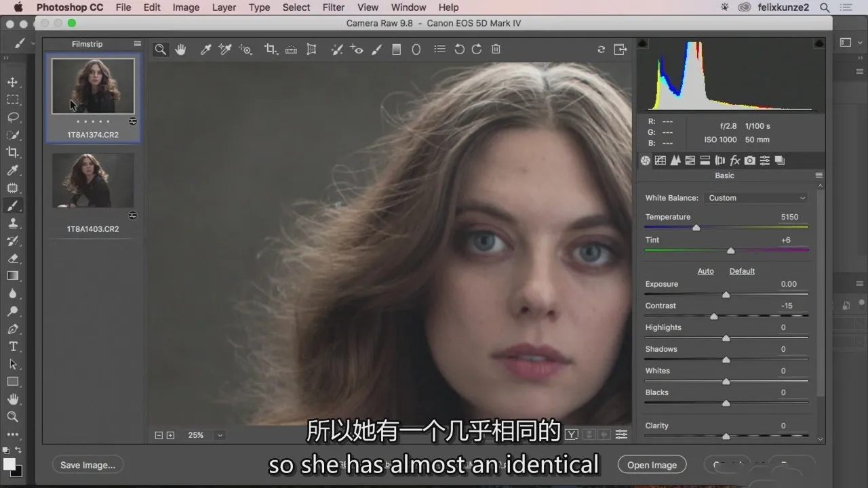Image resolution: width=868 pixels, height=488 pixels.
Task: Click the Contrast slider handle
Action: [713, 317]
